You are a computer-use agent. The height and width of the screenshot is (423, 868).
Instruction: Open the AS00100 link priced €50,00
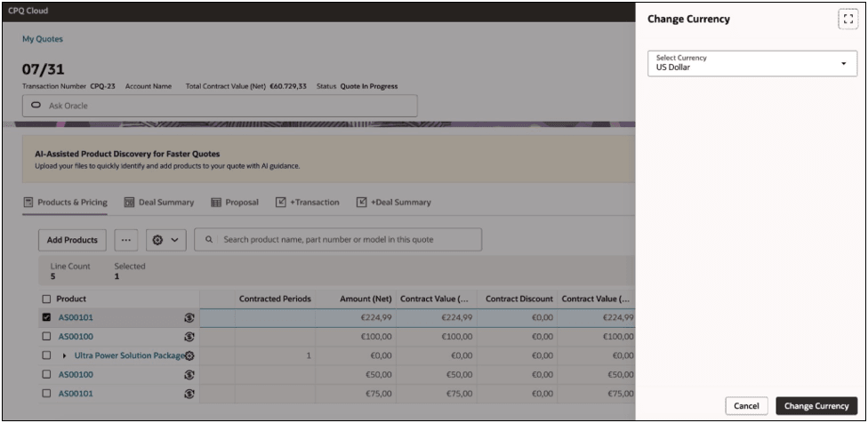tap(76, 374)
